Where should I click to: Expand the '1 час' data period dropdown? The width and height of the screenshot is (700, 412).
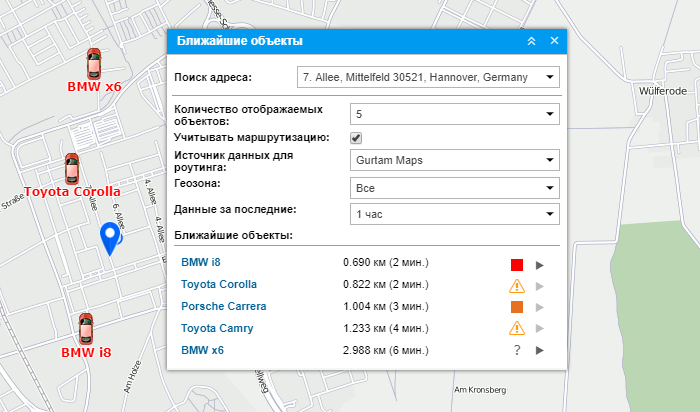tap(550, 214)
